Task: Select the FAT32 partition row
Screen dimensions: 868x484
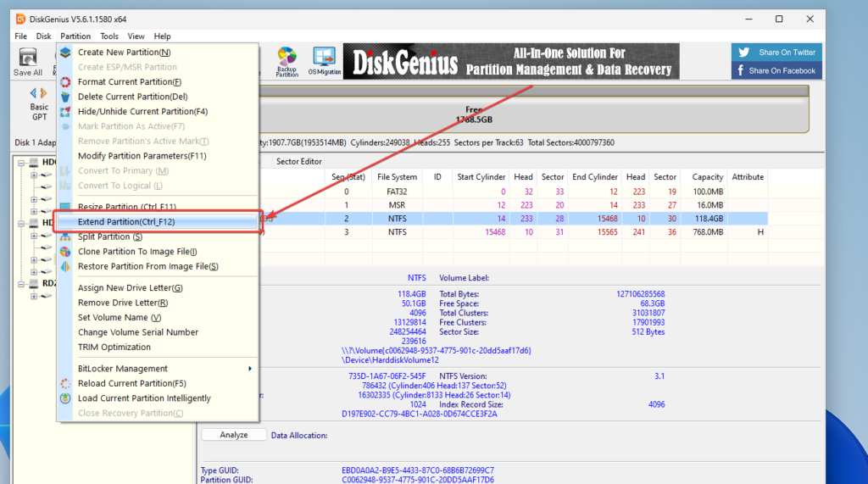Action: (x=514, y=192)
